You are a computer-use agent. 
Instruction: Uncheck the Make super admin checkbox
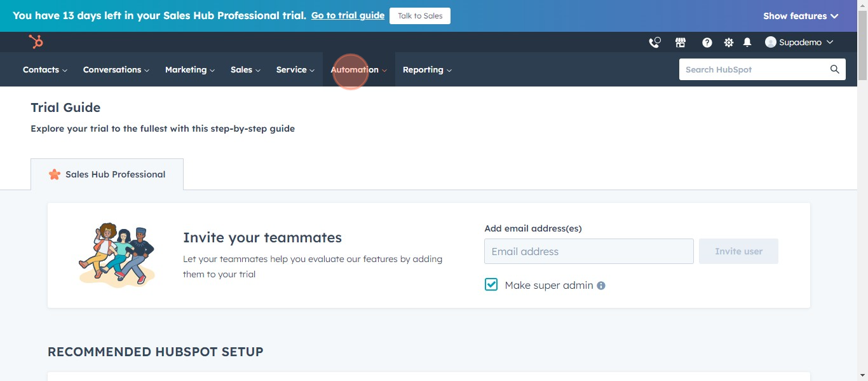click(x=491, y=285)
